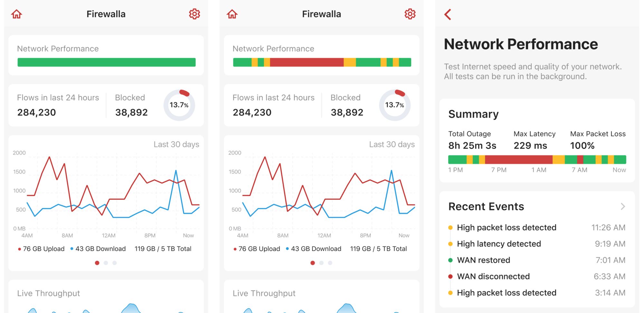Tap 'Blocked' 38,892 count on middle screen
This screenshot has width=644, height=313.
347,112
